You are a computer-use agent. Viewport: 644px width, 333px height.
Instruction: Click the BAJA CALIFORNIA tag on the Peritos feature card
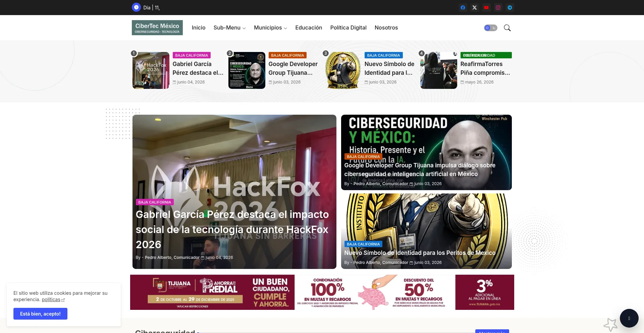pos(363,244)
